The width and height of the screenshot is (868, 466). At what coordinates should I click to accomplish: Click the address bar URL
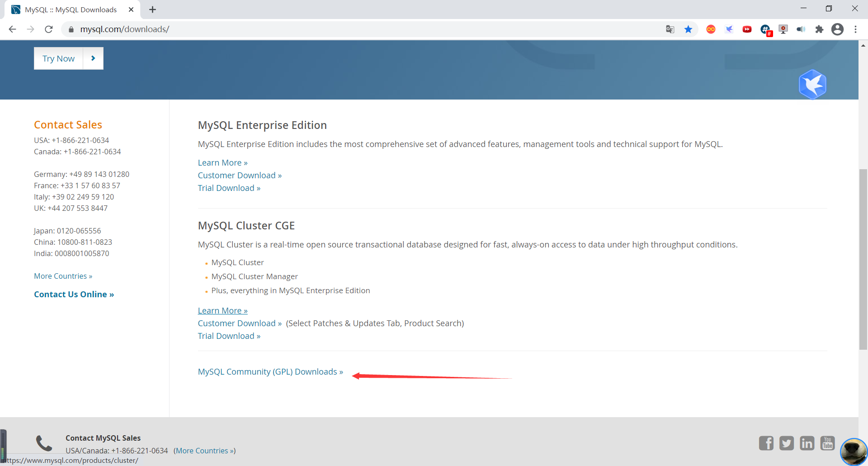tap(125, 29)
